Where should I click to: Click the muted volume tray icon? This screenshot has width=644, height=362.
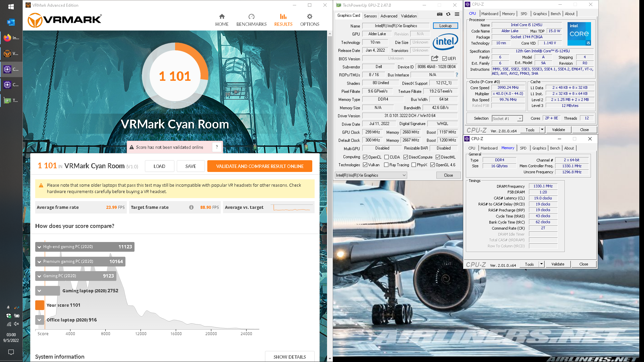16,324
